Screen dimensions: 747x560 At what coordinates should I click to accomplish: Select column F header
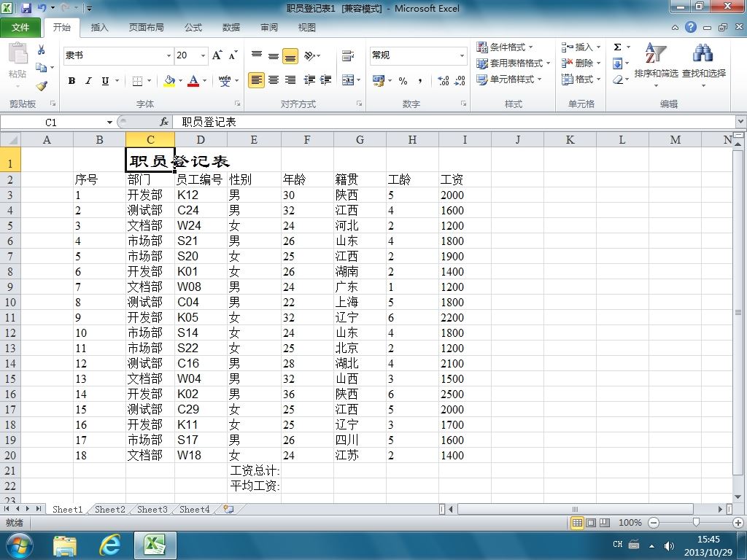point(307,139)
